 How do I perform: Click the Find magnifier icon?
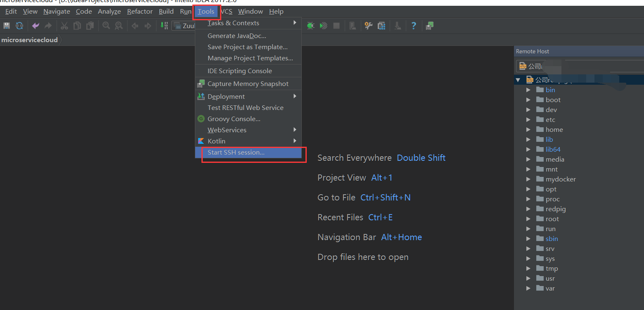click(106, 26)
